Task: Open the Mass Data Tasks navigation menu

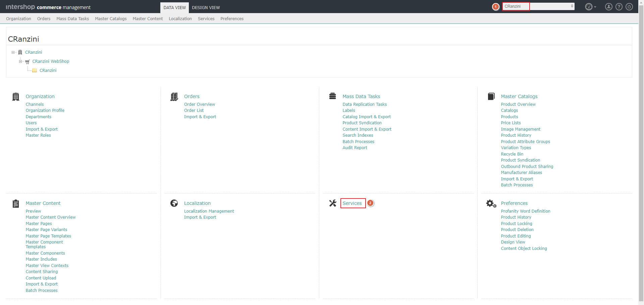Action: point(73,19)
